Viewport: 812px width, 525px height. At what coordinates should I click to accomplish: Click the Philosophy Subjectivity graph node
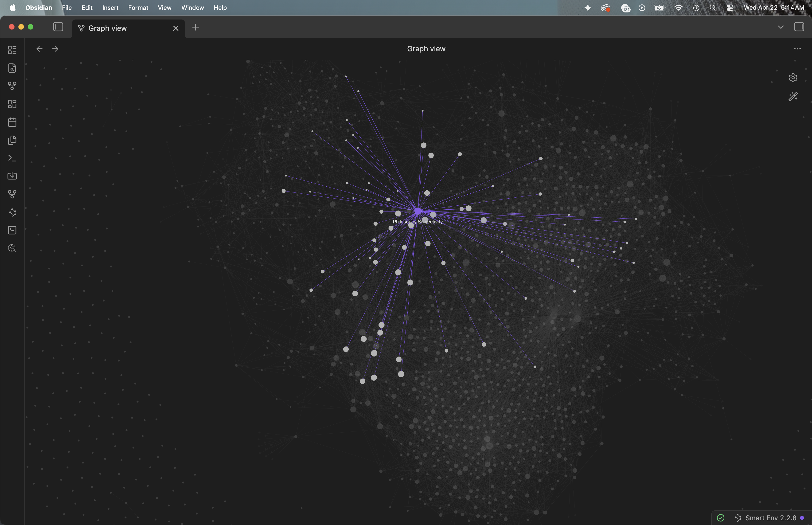pyautogui.click(x=418, y=211)
